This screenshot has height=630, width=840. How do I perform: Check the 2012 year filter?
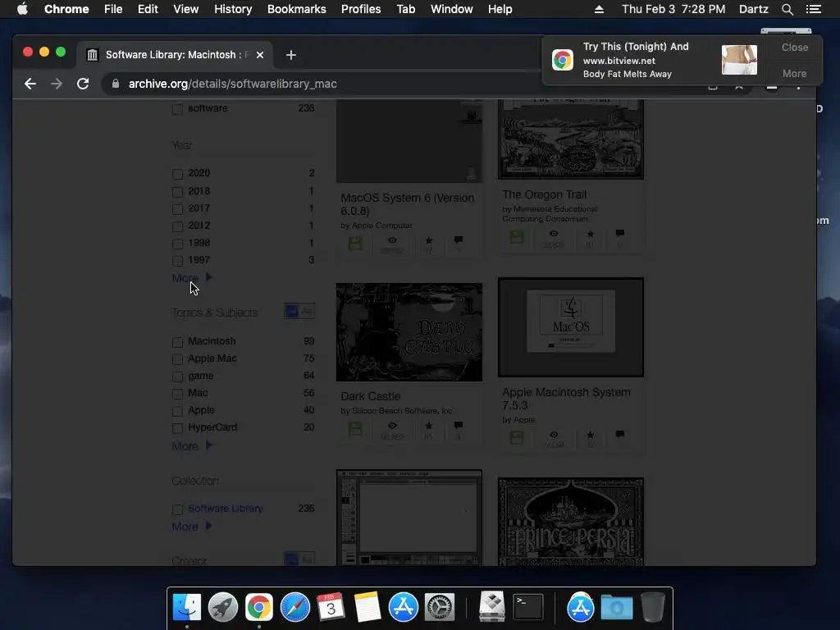177,226
